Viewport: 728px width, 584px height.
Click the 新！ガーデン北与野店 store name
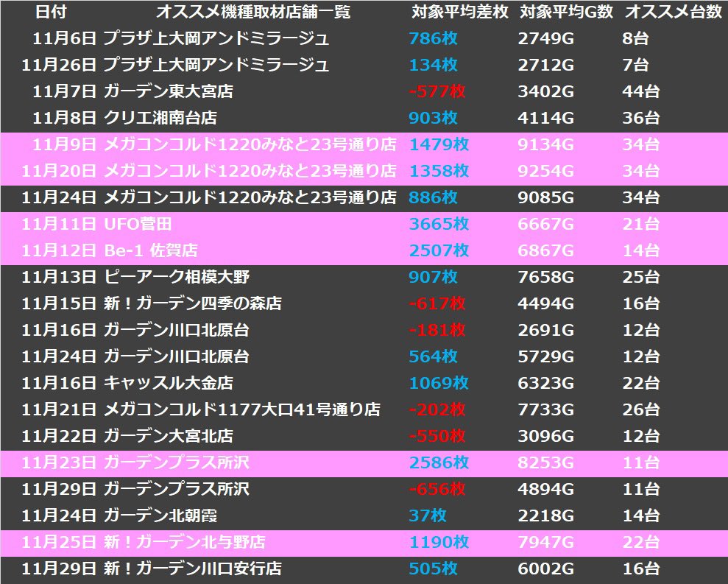point(185,542)
